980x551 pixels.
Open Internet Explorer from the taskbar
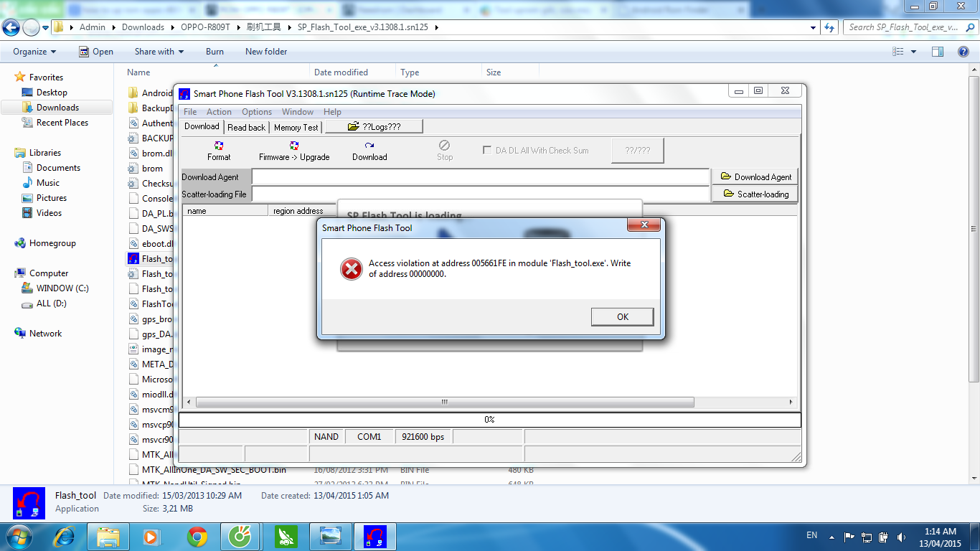tap(64, 536)
